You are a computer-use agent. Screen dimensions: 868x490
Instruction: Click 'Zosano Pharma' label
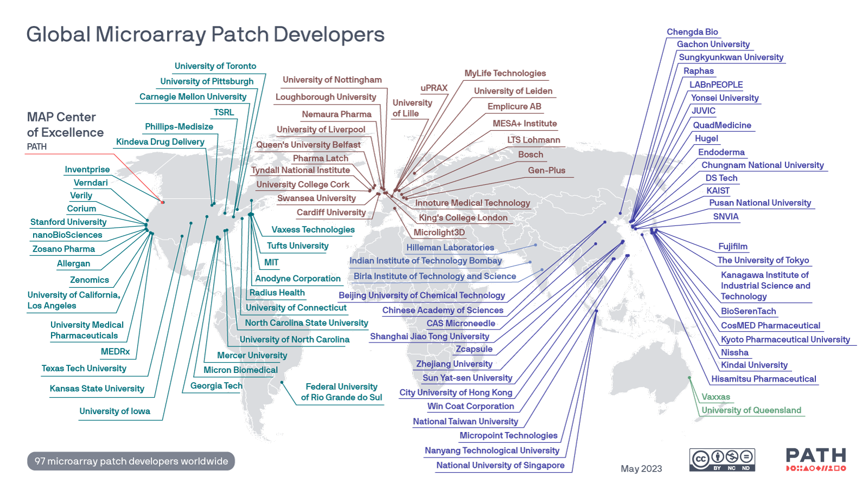click(x=63, y=249)
